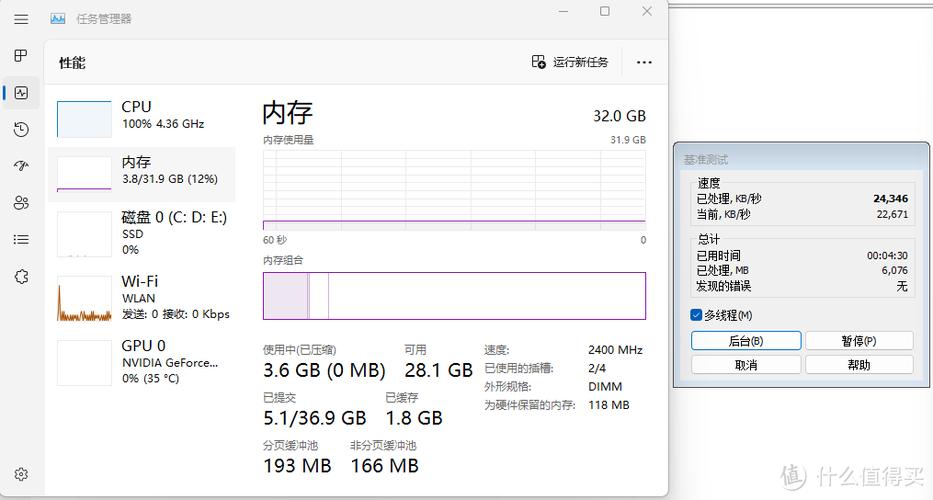
Task: Click the 00:04:30 elapsed time value
Action: [x=887, y=255]
